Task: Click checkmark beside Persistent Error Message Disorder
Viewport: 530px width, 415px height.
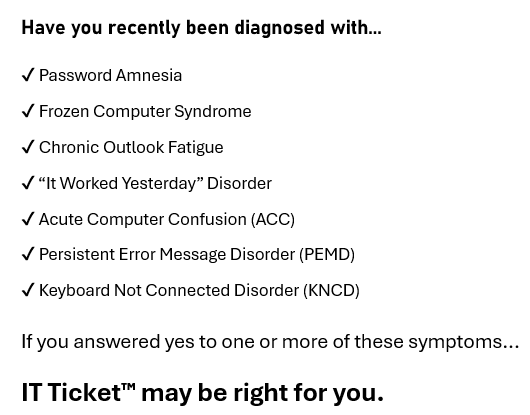Action: [x=28, y=254]
